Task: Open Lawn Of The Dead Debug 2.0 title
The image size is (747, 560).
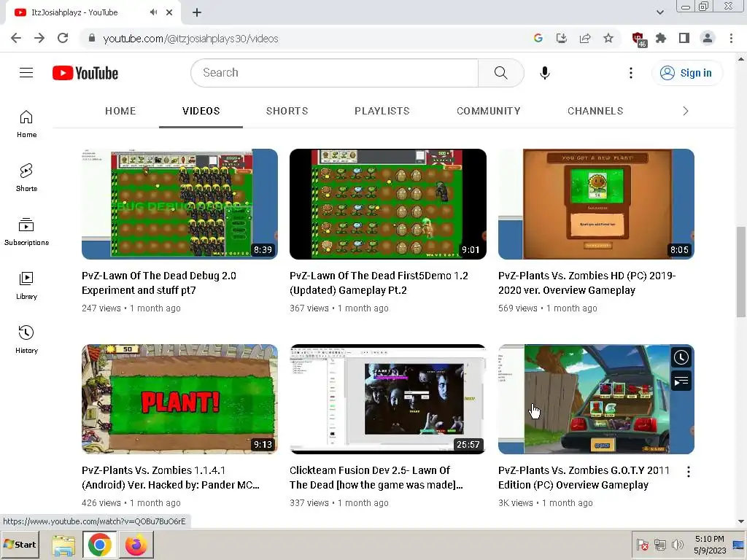Action: coord(158,283)
